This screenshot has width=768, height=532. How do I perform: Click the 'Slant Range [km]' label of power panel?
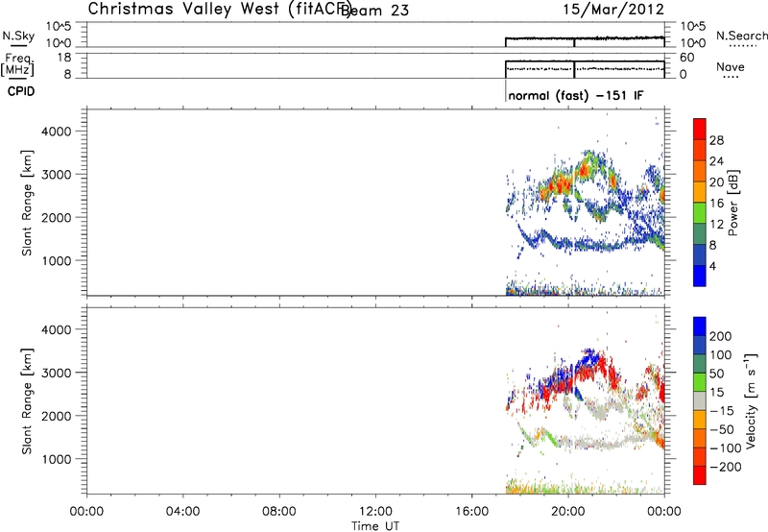27,203
